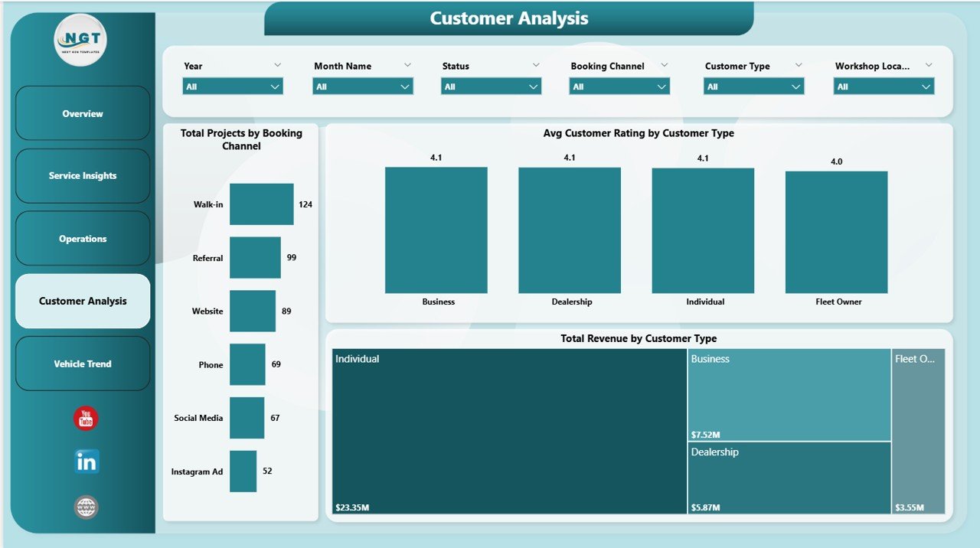Select the Walk-in bar
This screenshot has width=980, height=548.
[x=262, y=204]
